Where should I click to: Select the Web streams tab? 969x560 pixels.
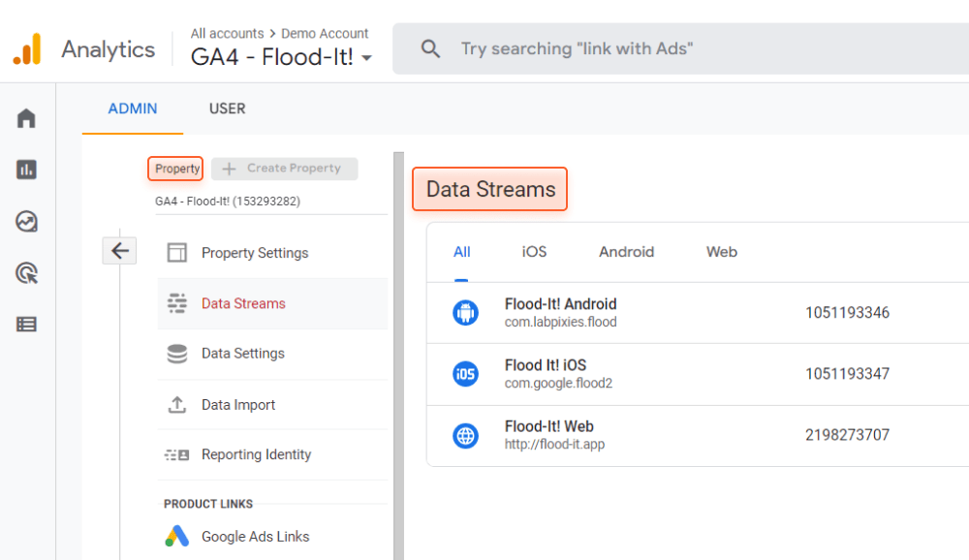point(721,252)
